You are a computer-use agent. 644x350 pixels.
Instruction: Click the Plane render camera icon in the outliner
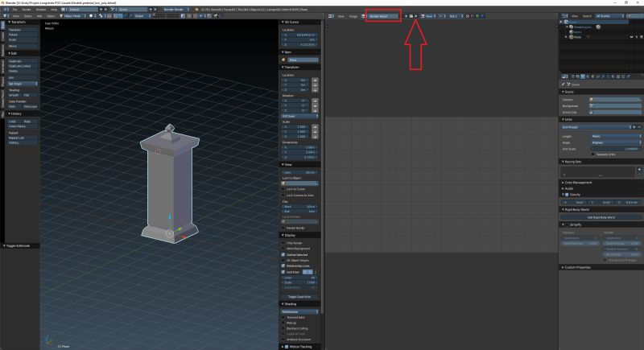(x=642, y=37)
